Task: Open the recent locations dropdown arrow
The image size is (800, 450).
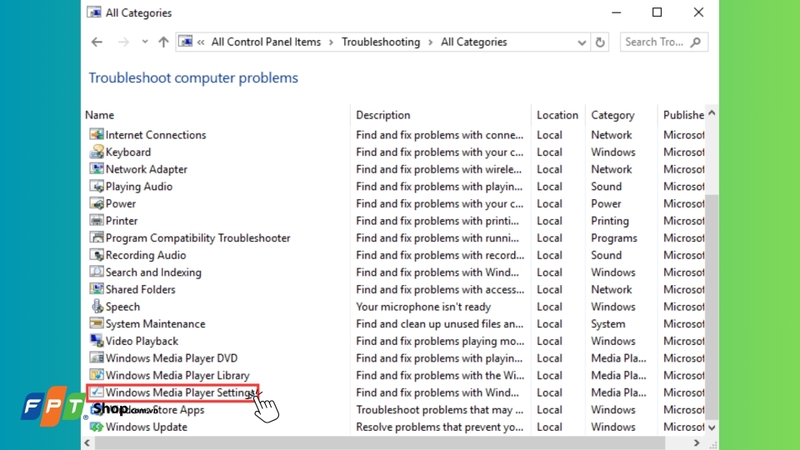Action: point(145,42)
